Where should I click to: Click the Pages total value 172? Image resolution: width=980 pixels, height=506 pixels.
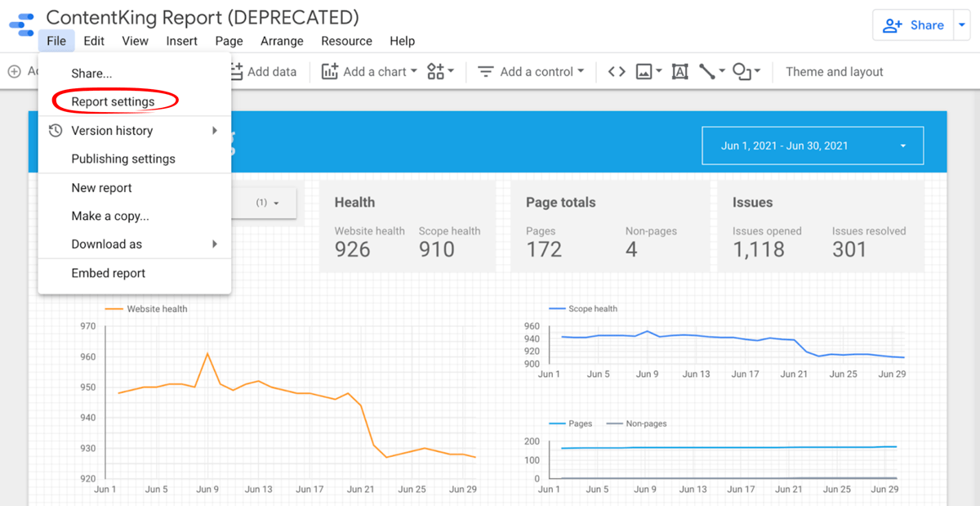pos(544,249)
